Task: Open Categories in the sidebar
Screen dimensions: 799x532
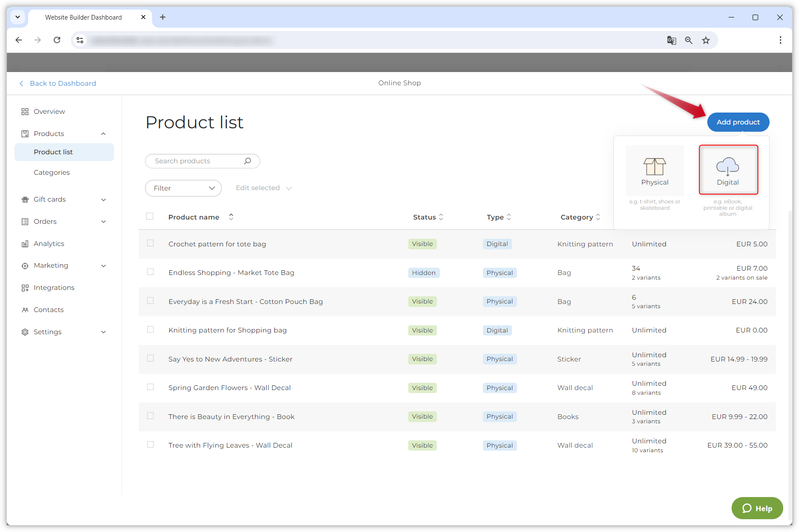Action: [52, 173]
